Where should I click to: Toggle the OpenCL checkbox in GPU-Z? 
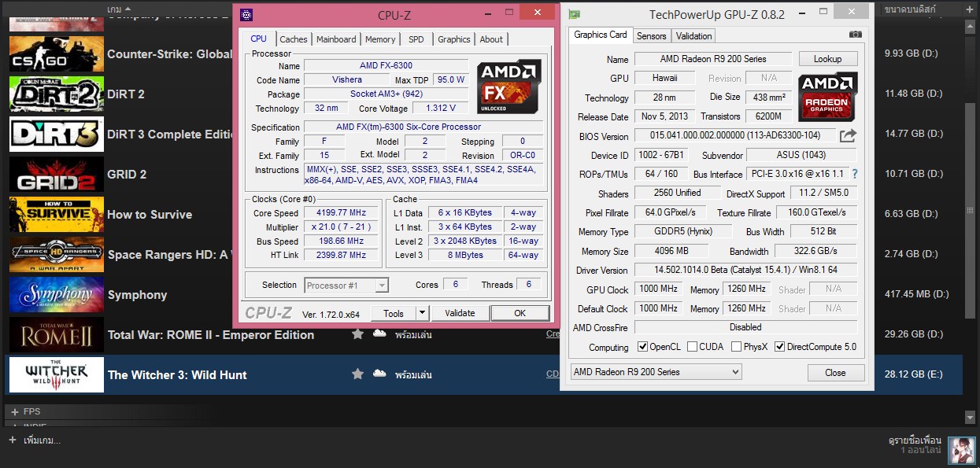click(642, 347)
